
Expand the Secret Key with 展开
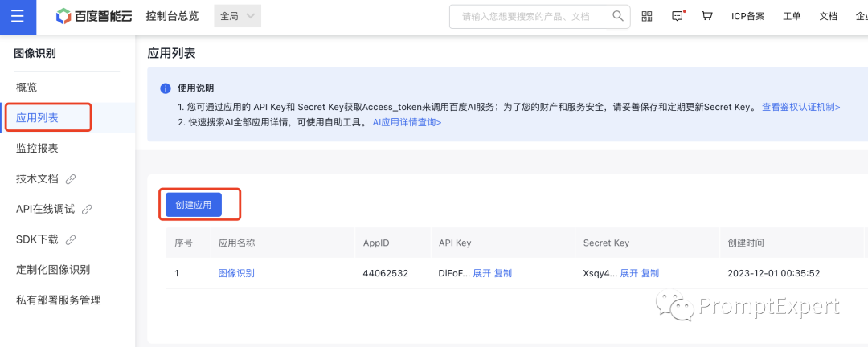coord(628,273)
